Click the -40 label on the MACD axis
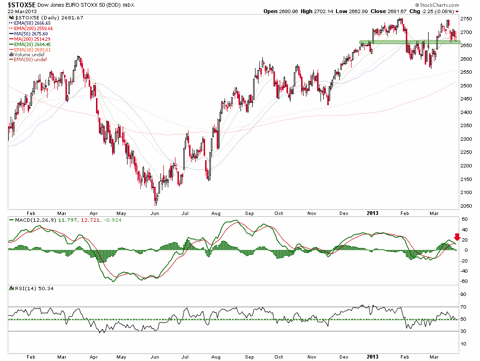The width and height of the screenshot is (480, 361). click(x=464, y=271)
